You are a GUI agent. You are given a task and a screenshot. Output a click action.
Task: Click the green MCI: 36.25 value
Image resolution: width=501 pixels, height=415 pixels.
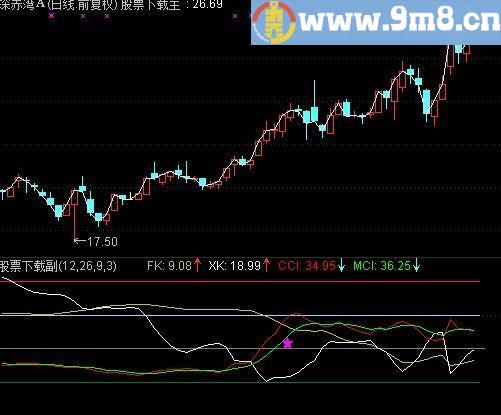click(x=382, y=266)
